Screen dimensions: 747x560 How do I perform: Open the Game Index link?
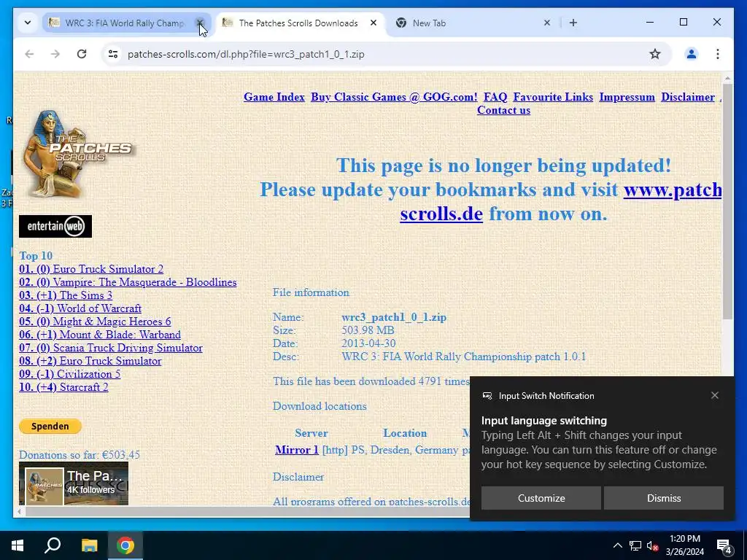[x=274, y=97]
